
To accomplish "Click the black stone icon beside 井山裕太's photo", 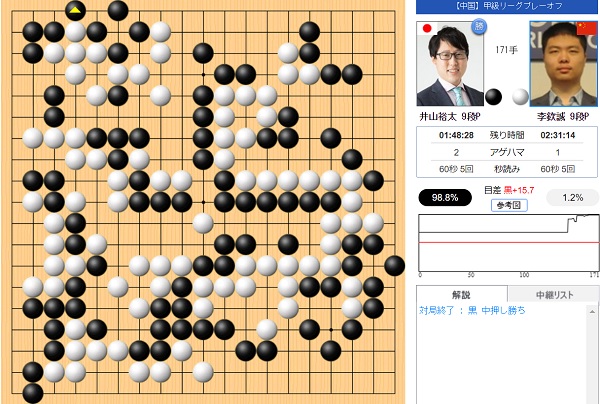I will (494, 96).
